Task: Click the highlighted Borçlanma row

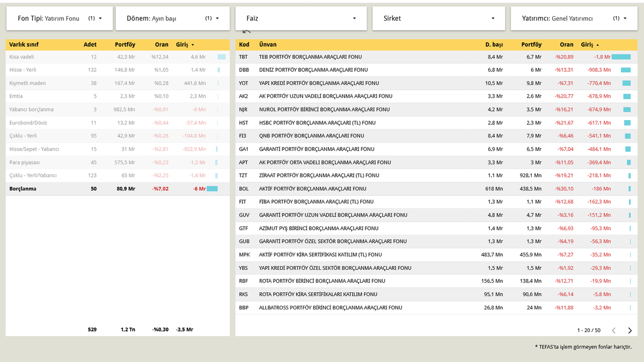Action: 118,189
